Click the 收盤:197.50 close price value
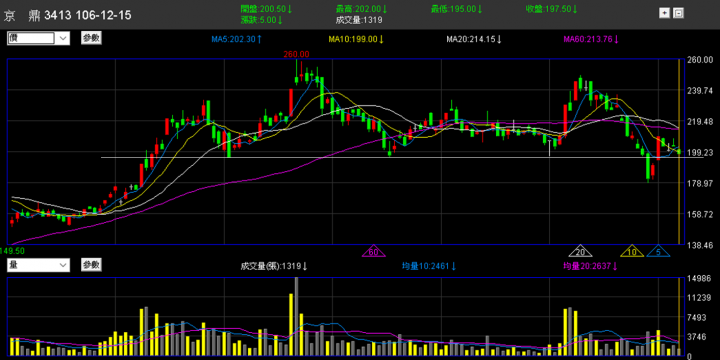 point(551,9)
